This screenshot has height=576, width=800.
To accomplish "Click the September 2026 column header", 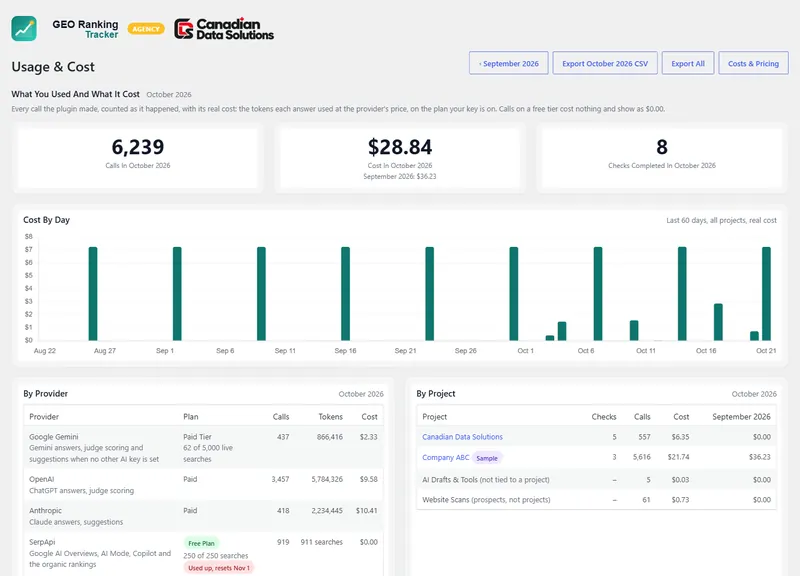I will (x=741, y=417).
